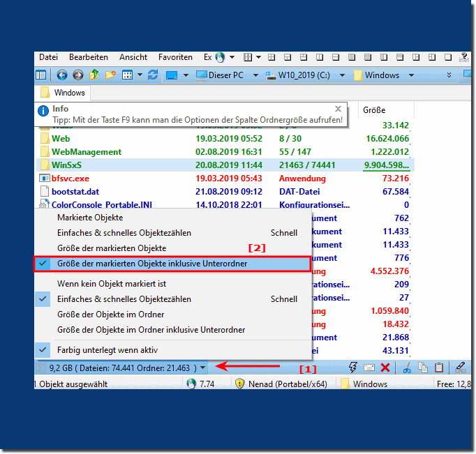
Task: Click the clipboard Paste icon
Action: tap(439, 368)
